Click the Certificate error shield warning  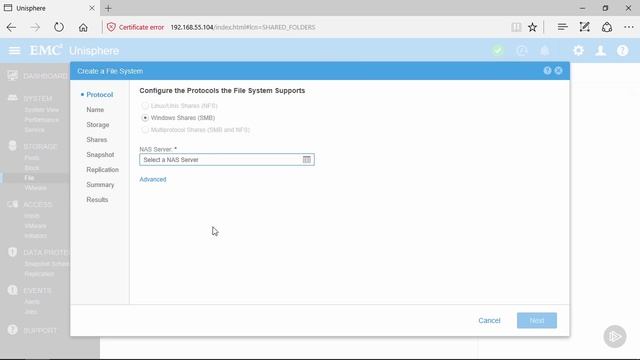pos(111,27)
